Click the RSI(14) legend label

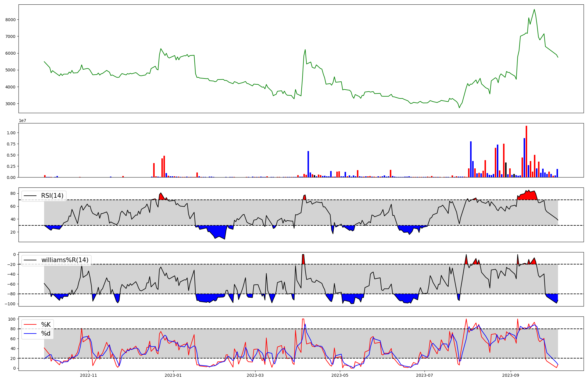point(52,196)
